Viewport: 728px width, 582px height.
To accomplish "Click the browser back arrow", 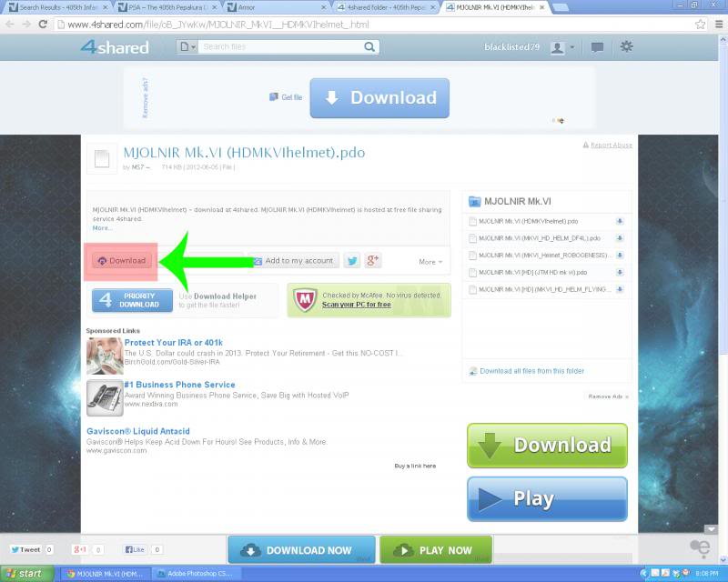I will point(10,25).
